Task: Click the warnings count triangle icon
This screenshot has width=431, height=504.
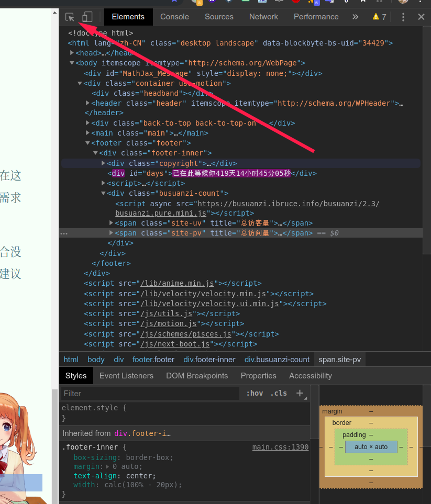Action: click(x=375, y=17)
